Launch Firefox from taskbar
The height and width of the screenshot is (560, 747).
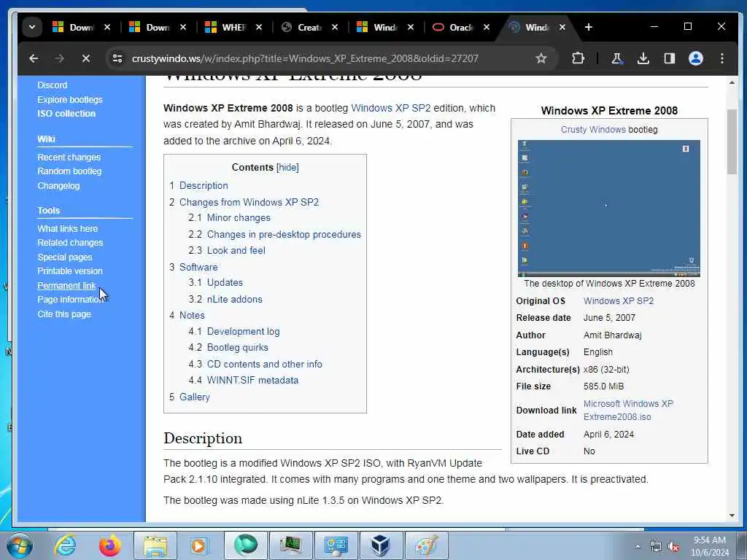click(x=109, y=545)
